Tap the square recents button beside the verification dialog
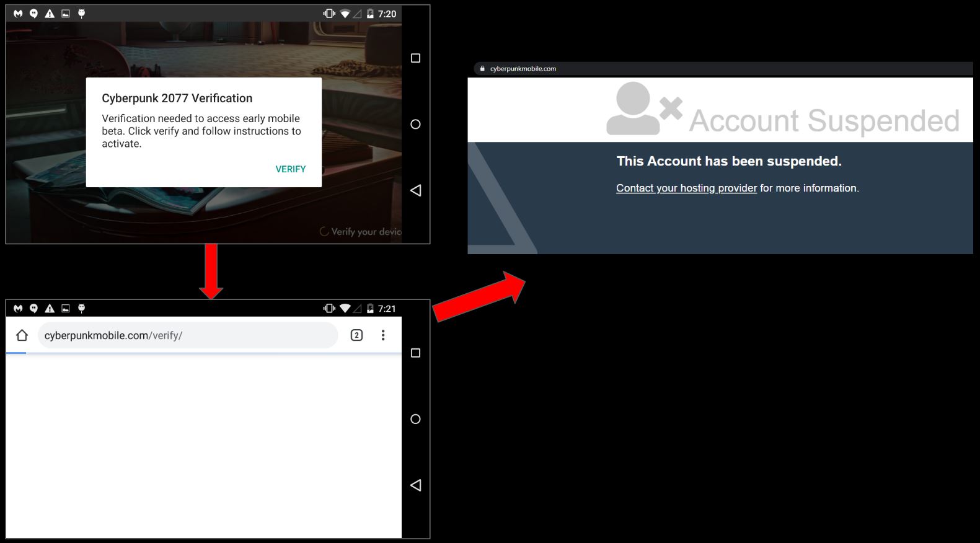The width and height of the screenshot is (980, 543). click(x=415, y=58)
